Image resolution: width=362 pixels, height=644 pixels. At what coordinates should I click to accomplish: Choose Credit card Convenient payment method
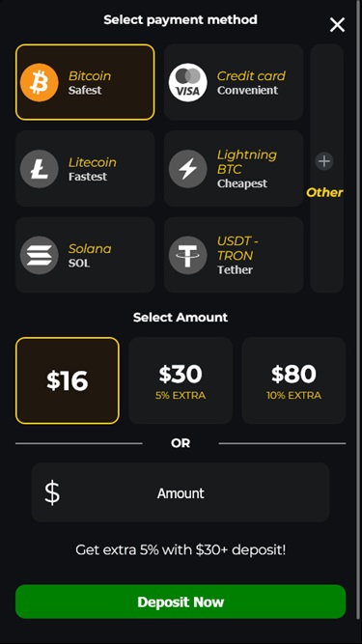pyautogui.click(x=234, y=82)
